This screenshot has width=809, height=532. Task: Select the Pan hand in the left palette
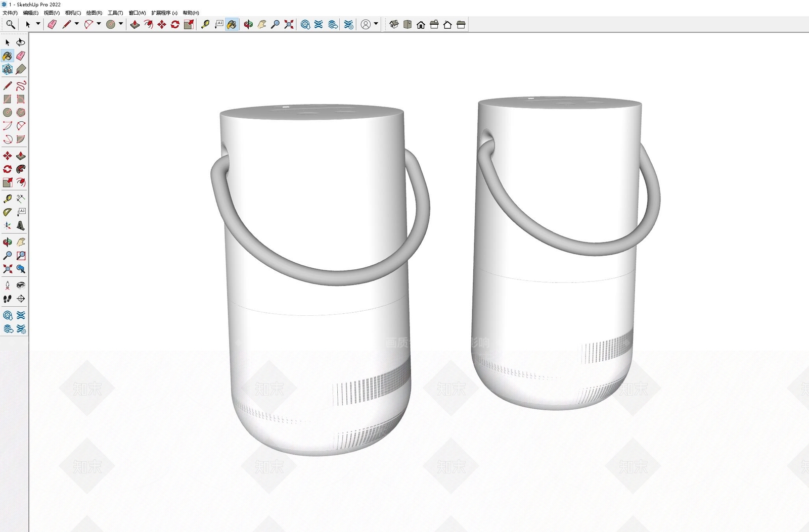pyautogui.click(x=21, y=243)
